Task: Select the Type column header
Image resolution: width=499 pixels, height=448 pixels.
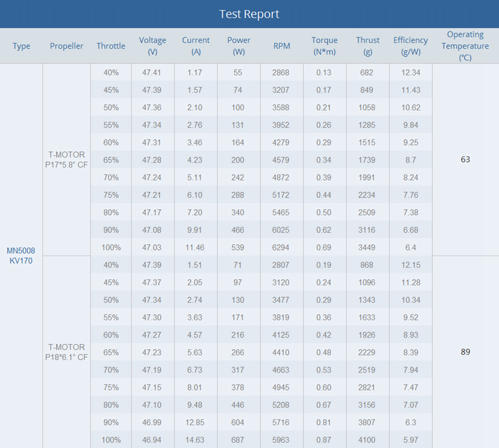Action: [x=21, y=45]
